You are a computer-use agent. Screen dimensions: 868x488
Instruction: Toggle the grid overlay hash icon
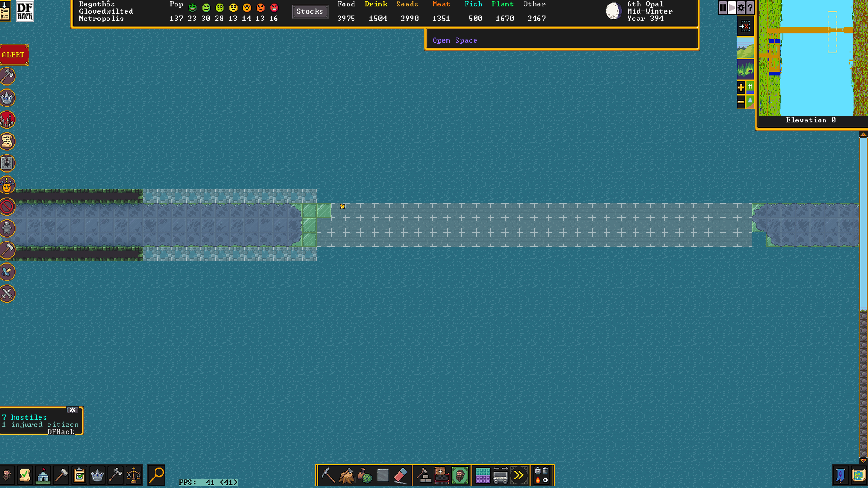pos(750,87)
